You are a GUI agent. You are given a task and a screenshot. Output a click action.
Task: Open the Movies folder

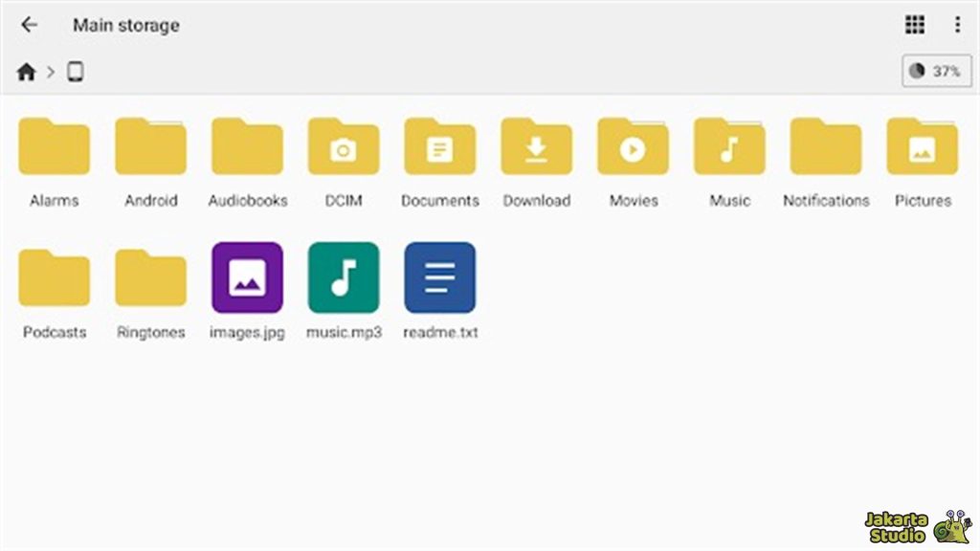coord(632,148)
